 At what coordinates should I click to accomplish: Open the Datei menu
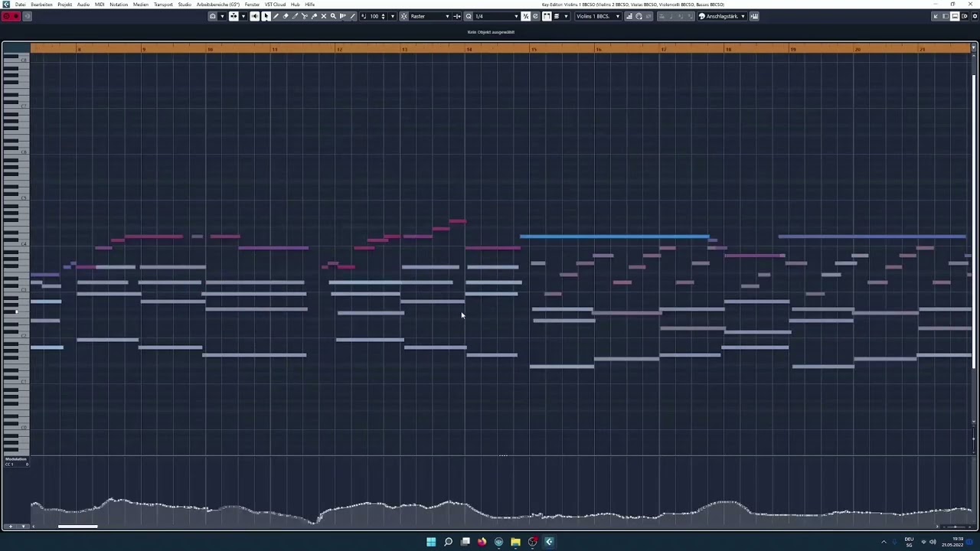(x=20, y=5)
